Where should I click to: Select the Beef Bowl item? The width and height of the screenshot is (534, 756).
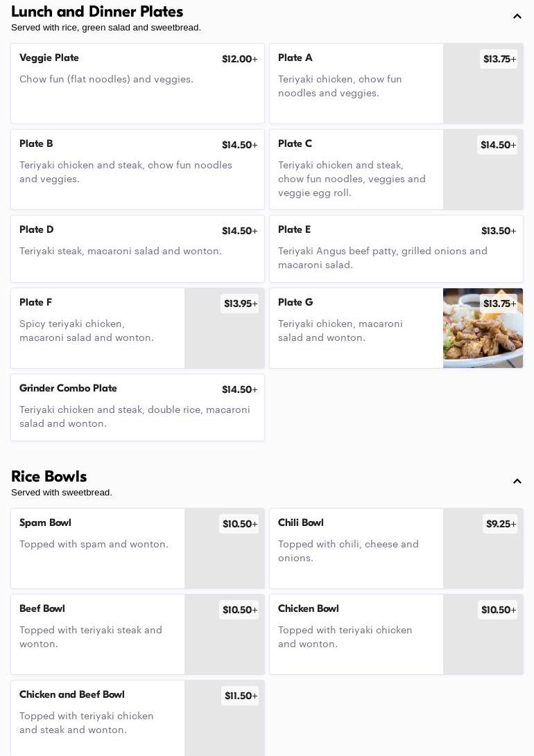pos(98,634)
